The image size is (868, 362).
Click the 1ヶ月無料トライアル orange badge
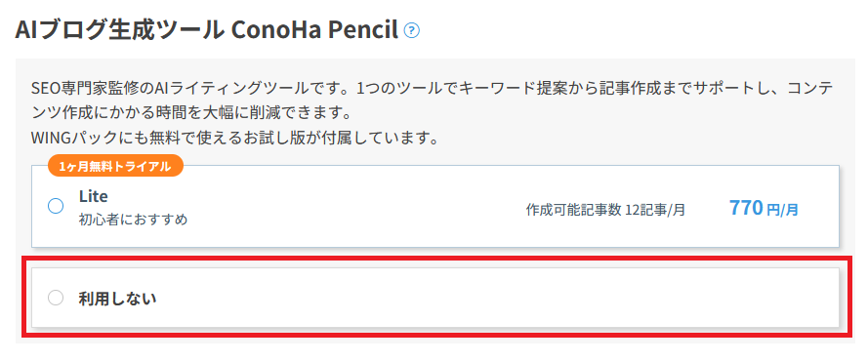[x=115, y=166]
